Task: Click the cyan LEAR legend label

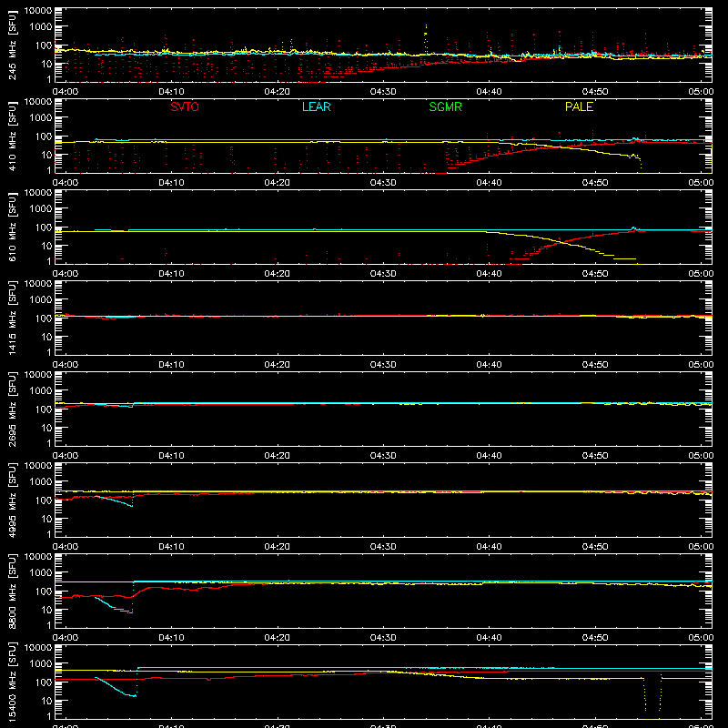Action: (316, 106)
